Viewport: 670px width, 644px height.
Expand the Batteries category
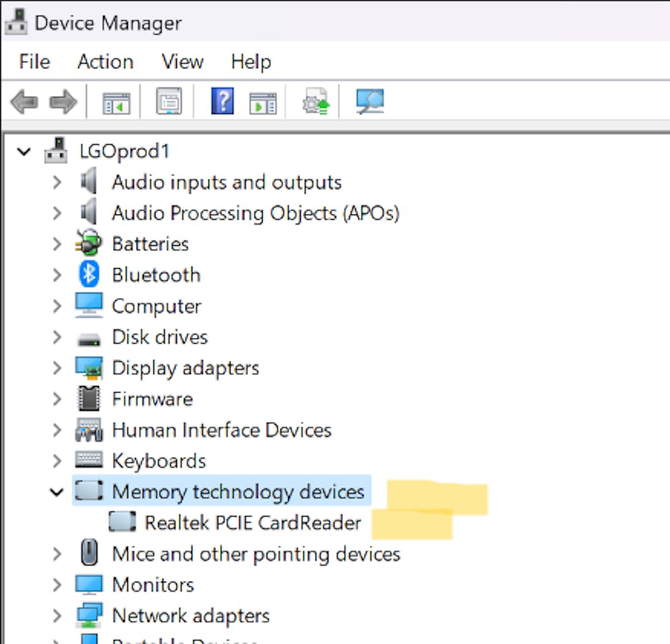click(x=57, y=244)
